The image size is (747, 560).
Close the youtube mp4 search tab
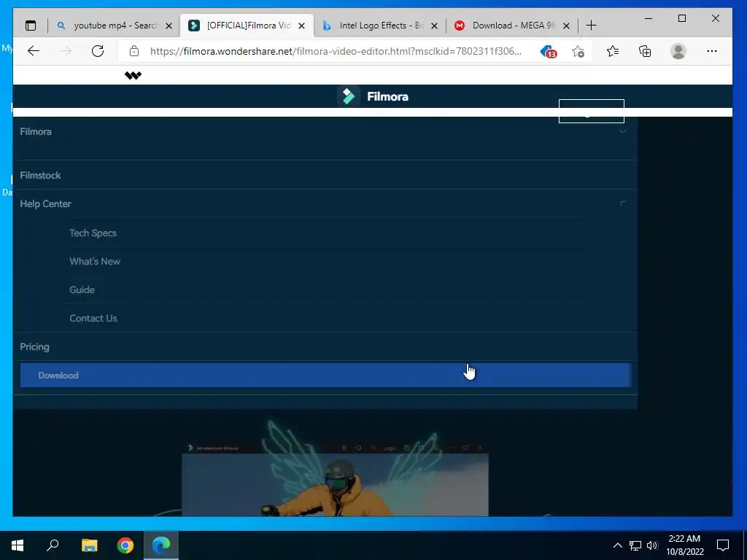pyautogui.click(x=169, y=26)
